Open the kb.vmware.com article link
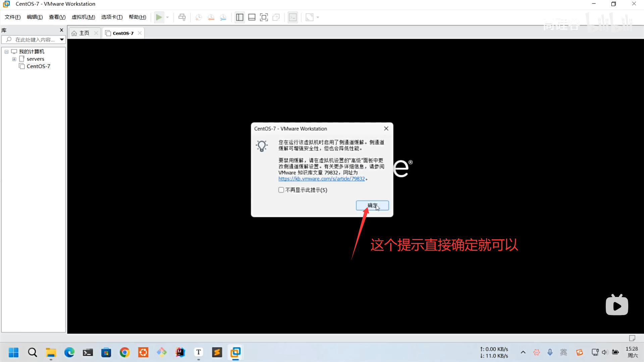644x362 pixels. (321, 179)
